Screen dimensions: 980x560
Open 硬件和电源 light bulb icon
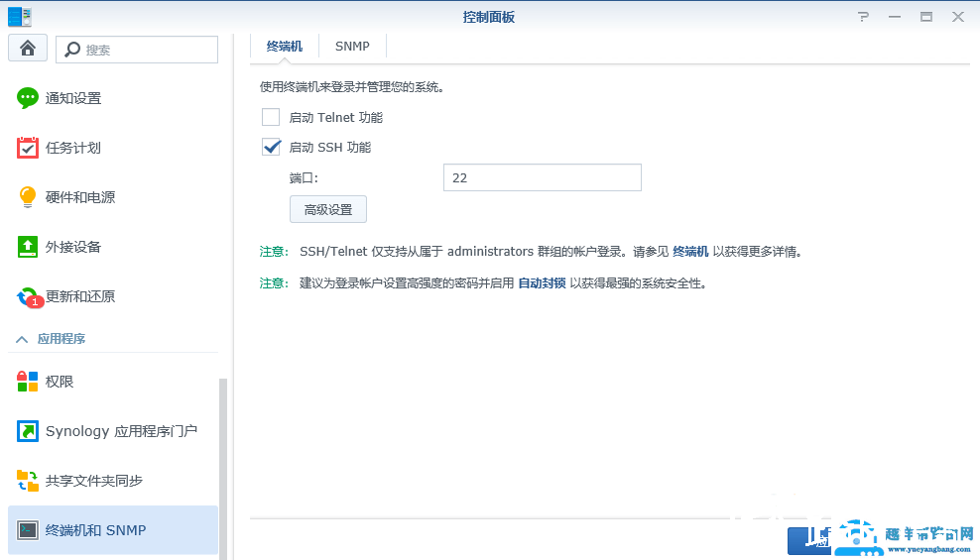[27, 197]
